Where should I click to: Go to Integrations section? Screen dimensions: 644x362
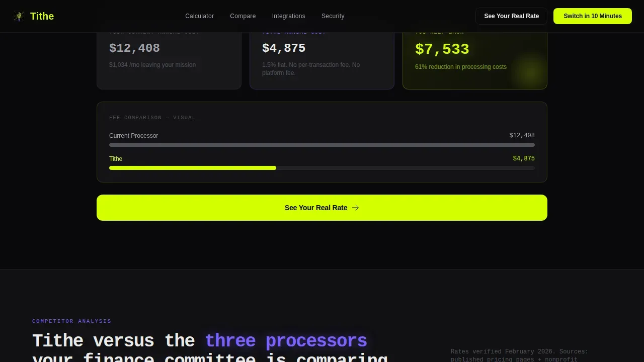[x=288, y=16]
